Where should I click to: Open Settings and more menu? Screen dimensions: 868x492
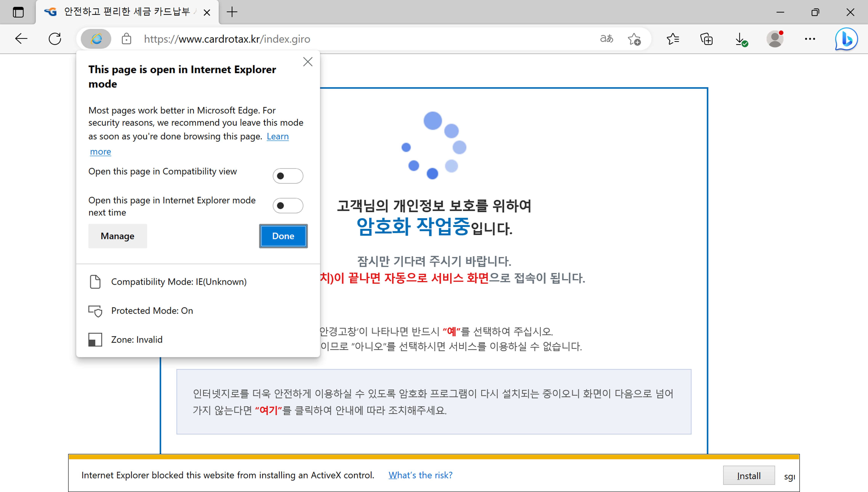(810, 39)
